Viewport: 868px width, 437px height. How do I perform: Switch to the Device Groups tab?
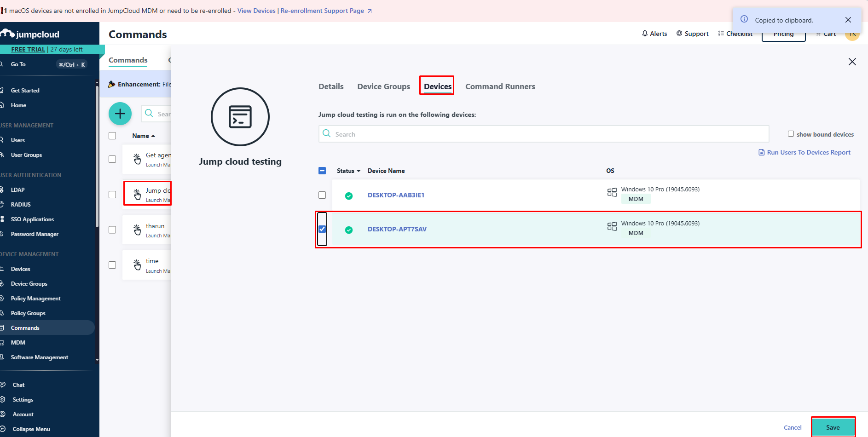tap(383, 86)
